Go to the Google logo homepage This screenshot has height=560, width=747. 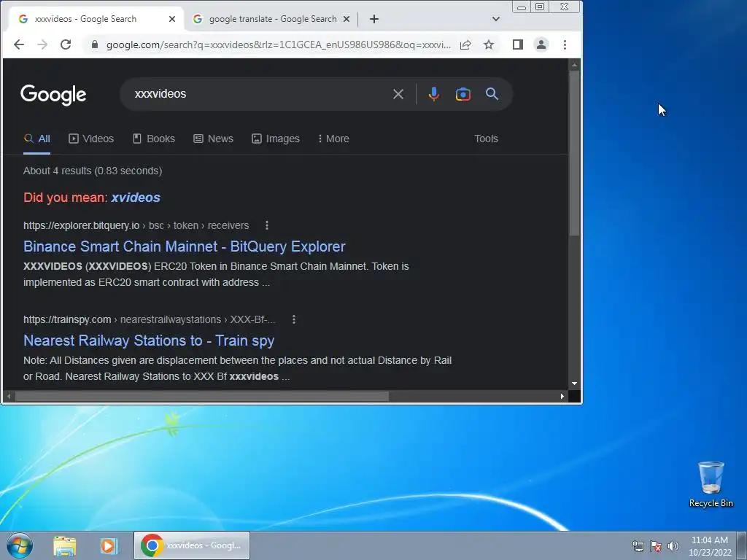(x=53, y=95)
